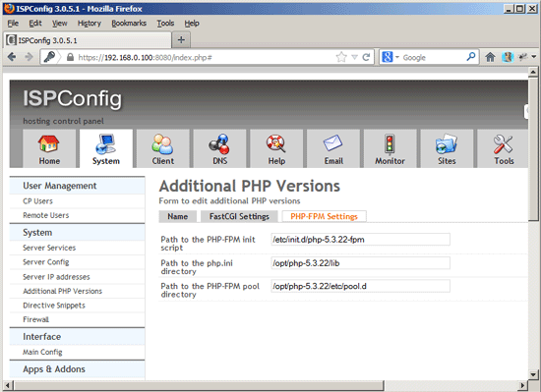
Task: Open a new tab with plus button
Action: [x=181, y=40]
